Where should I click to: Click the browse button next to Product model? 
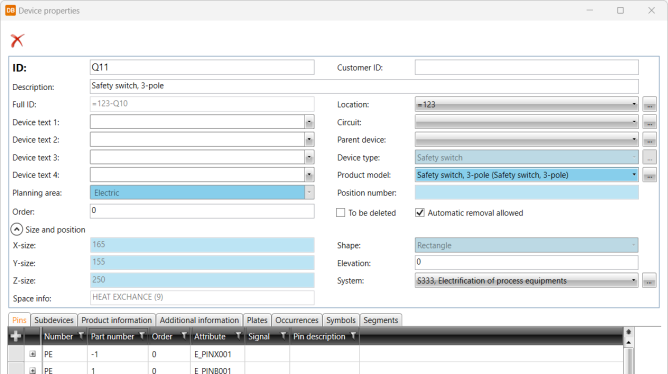point(649,175)
